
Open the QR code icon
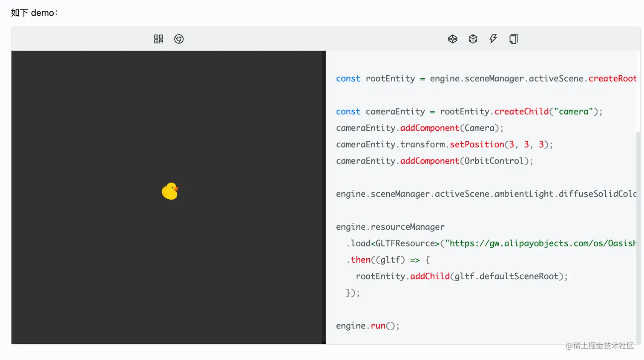coord(158,39)
